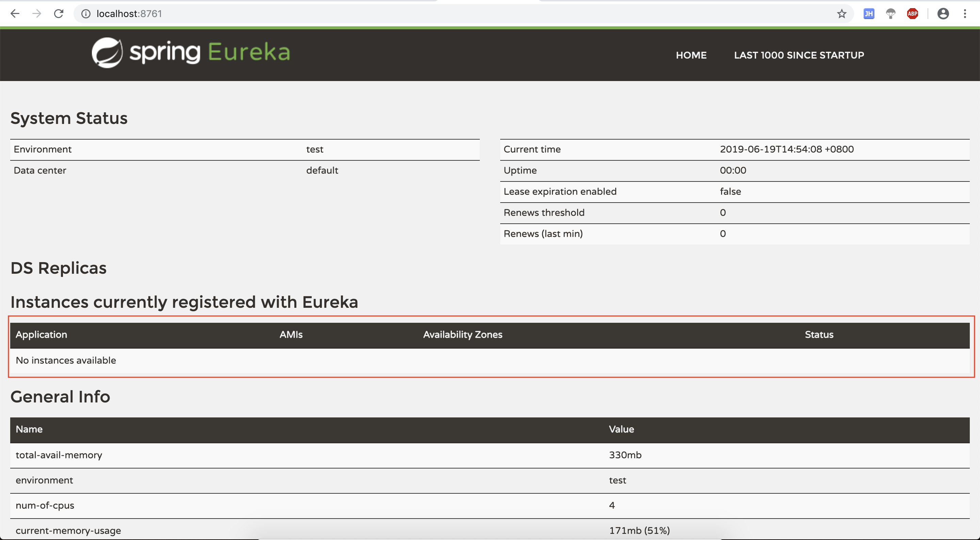Open the Chrome profile avatar

click(943, 14)
